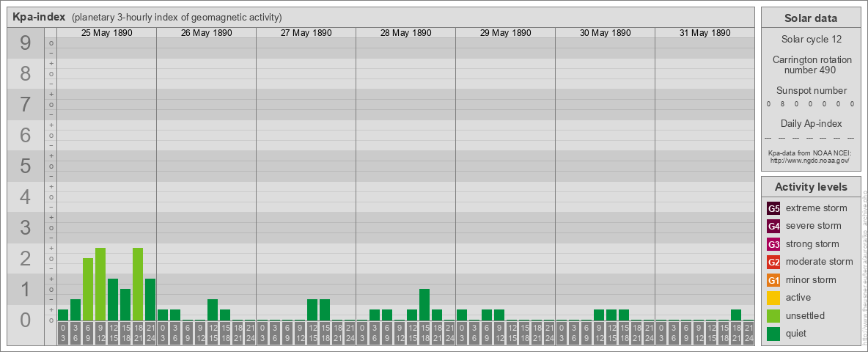Click the 'Kpa-data from NOAA NCEI:' text
The height and width of the screenshot is (352, 868).
(810, 153)
